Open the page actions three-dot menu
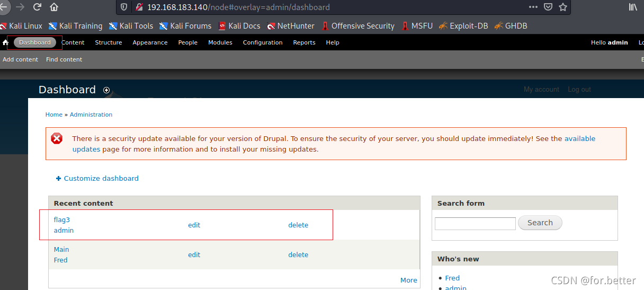This screenshot has width=644, height=290. [533, 7]
